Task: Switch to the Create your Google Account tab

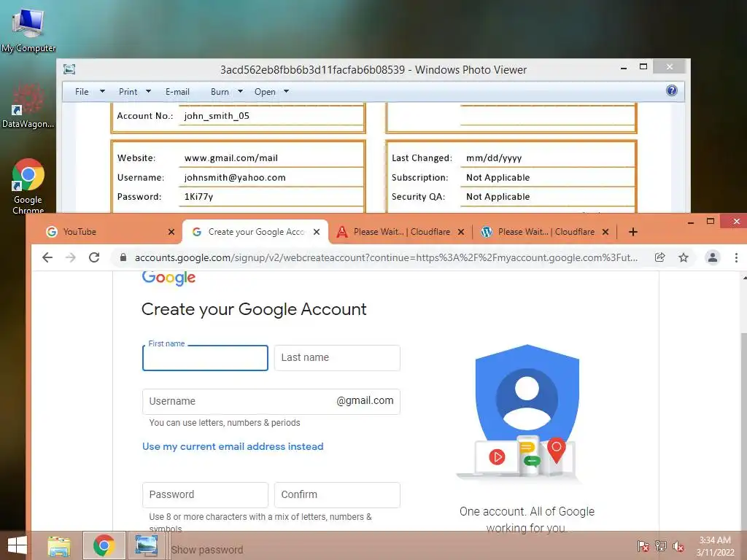Action: pos(255,232)
